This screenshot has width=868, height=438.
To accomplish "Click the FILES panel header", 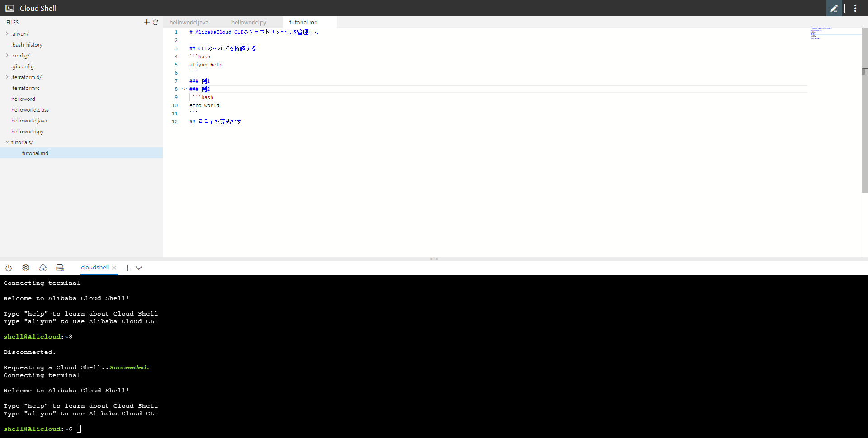I will [13, 22].
